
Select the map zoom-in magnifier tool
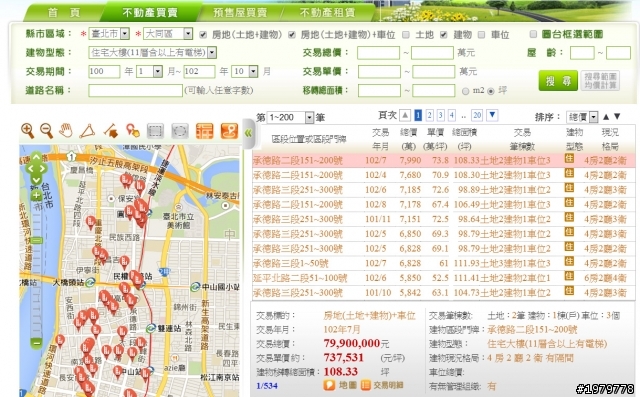coord(28,131)
